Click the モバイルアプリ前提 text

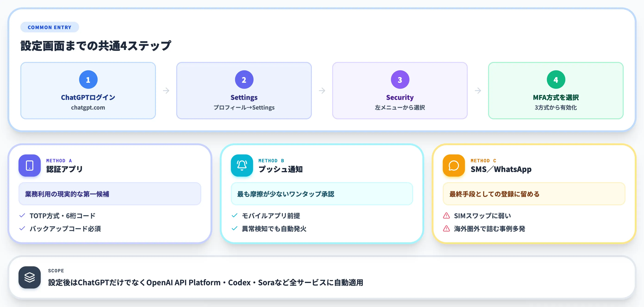click(271, 216)
